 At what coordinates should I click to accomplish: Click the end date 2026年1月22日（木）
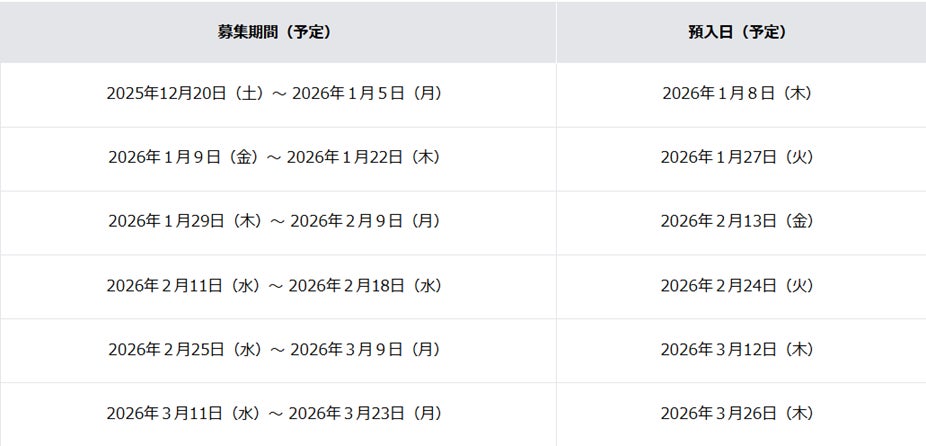pos(365,158)
